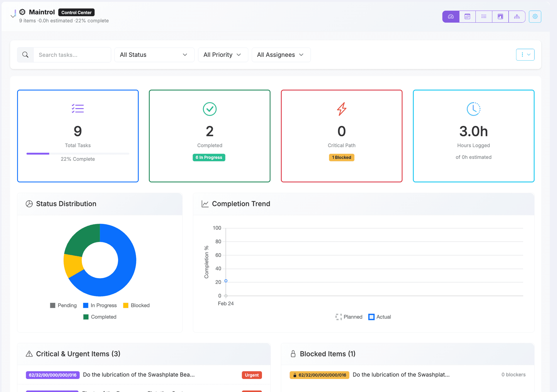557x392 pixels.
Task: Click the Blocked legend color swatch
Action: [x=126, y=305]
